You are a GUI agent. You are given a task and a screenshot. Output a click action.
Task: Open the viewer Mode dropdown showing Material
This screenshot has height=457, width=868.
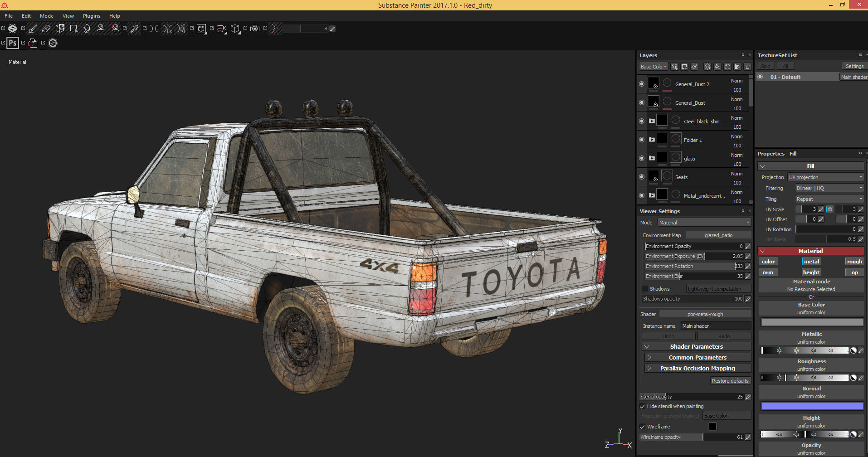pos(704,223)
